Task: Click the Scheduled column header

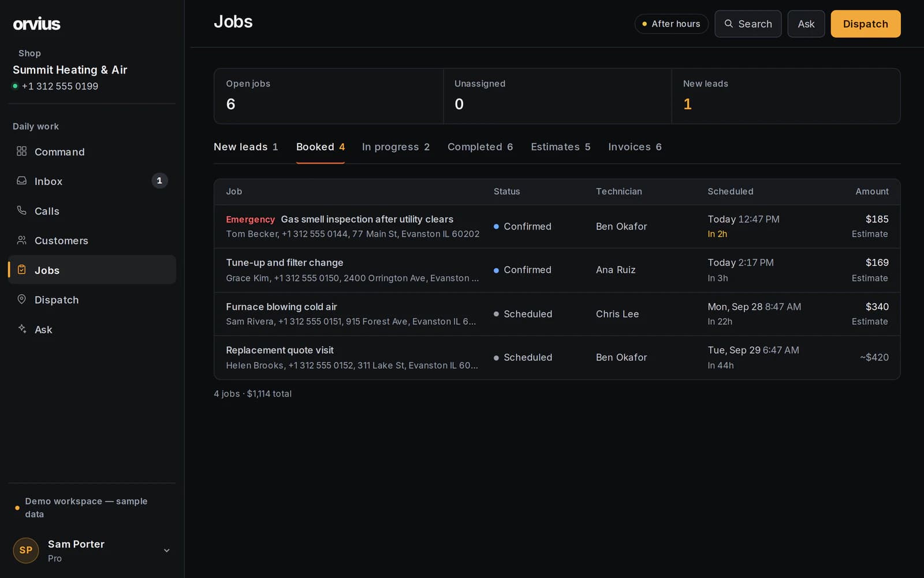Action: [730, 191]
